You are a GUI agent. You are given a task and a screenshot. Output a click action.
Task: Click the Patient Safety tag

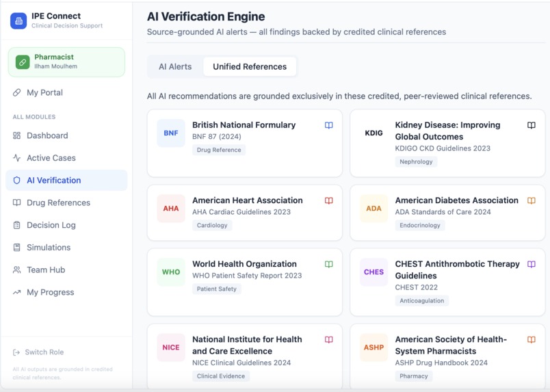pos(216,289)
